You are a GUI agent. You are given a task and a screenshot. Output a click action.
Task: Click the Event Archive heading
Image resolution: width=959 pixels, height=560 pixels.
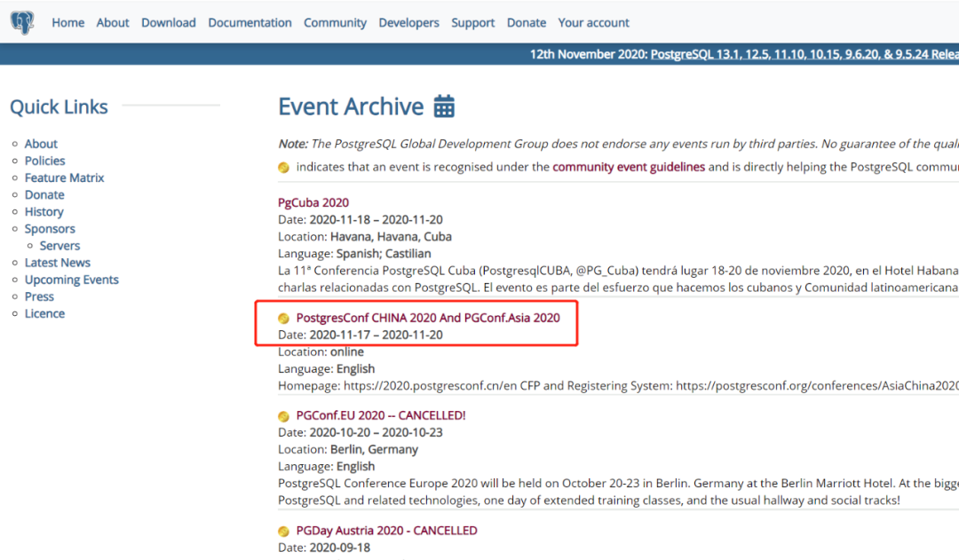pyautogui.click(x=351, y=106)
